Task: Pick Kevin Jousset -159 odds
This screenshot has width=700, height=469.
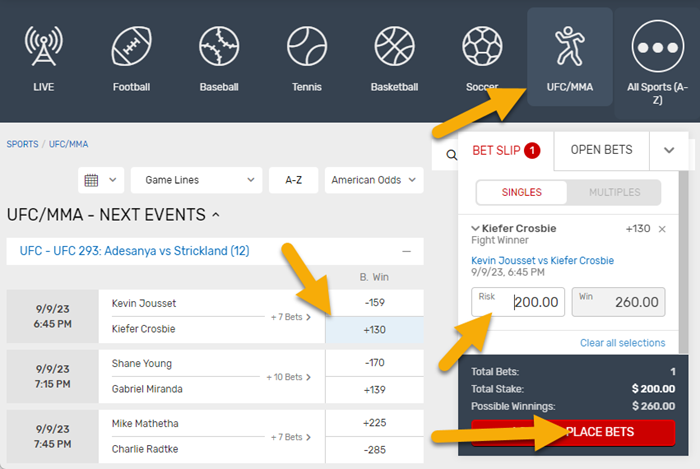Action: (x=373, y=302)
